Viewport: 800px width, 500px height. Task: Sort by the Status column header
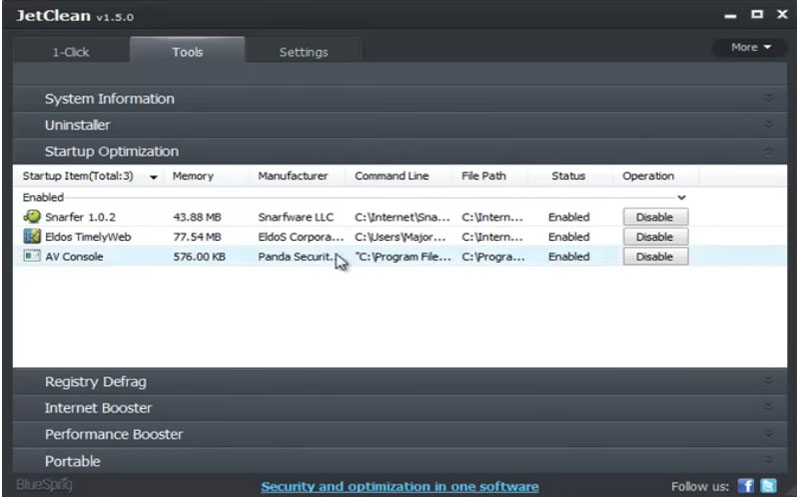(x=568, y=176)
